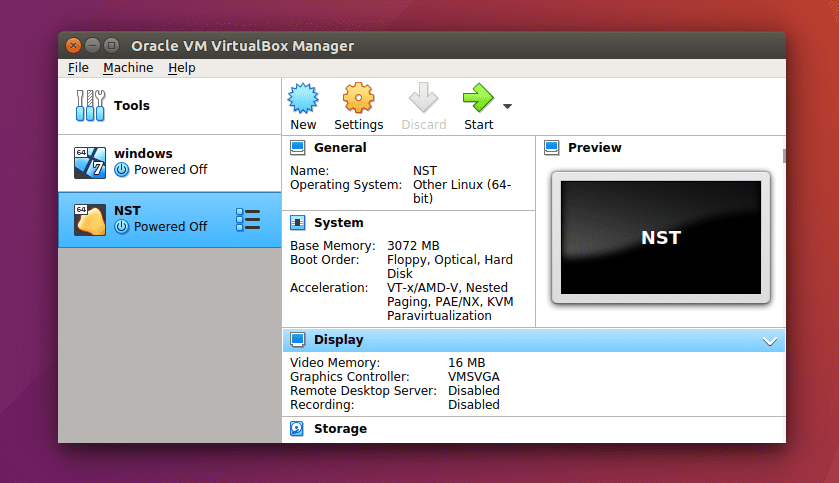The width and height of the screenshot is (839, 483).
Task: Minimize the VirtualBox Manager window
Action: tap(93, 45)
